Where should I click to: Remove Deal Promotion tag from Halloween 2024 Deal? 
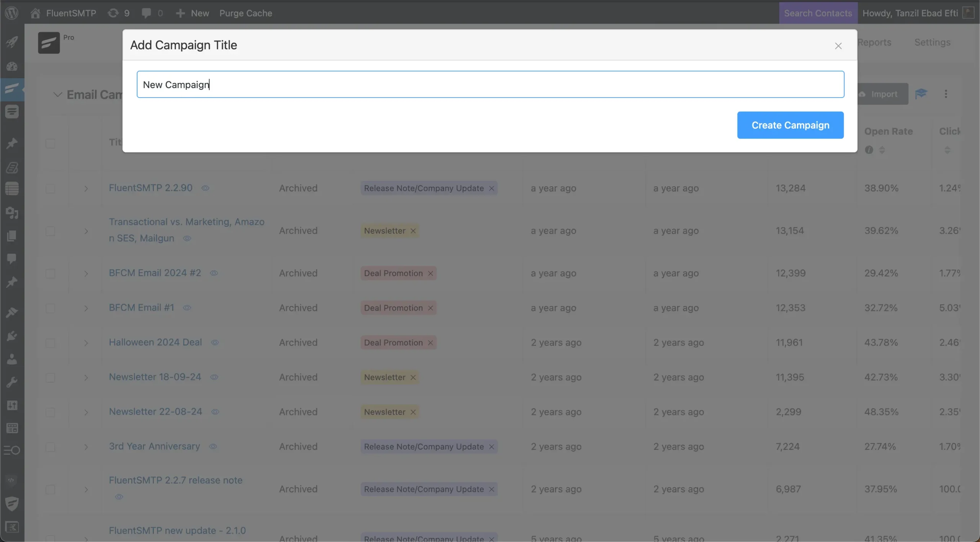[430, 343]
